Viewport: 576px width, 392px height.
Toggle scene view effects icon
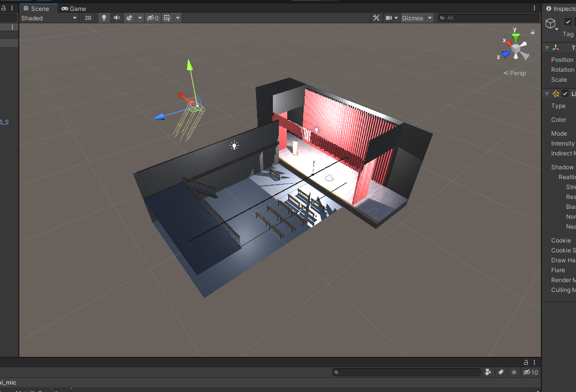click(128, 18)
